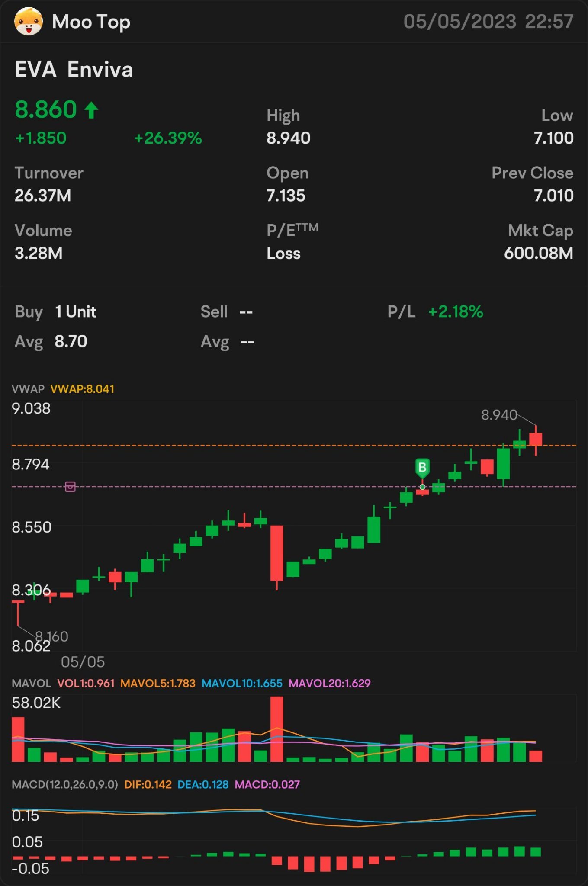
Task: Open the MAVOL indicator label
Action: 31,683
